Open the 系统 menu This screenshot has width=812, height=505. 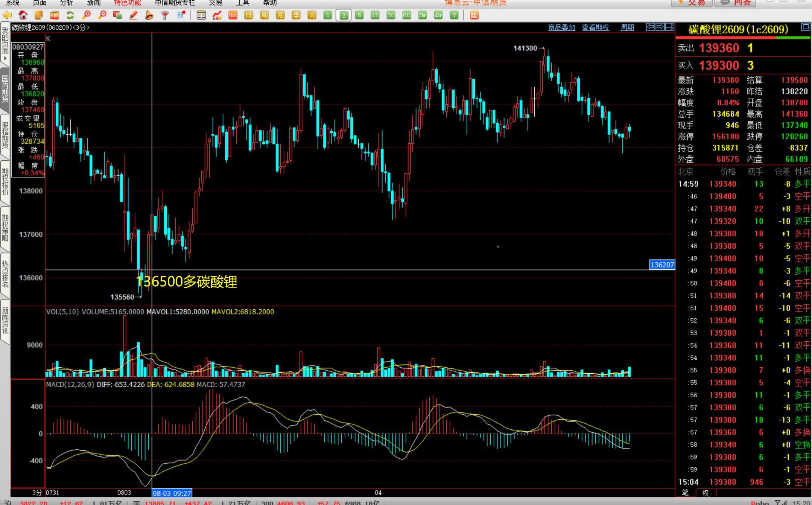(13, 3)
